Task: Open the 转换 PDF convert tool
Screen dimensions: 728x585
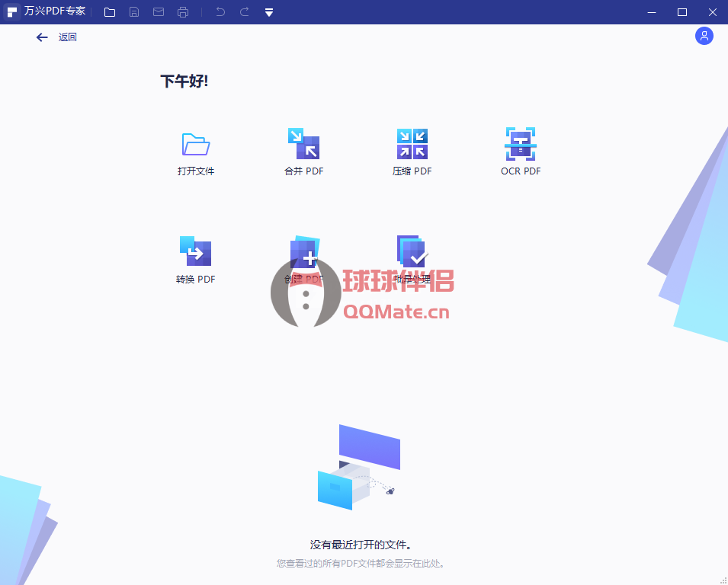Action: tap(196, 252)
